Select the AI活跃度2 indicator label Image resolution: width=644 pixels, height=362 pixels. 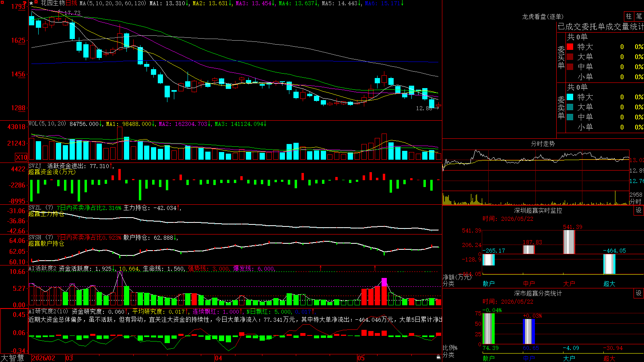[x=43, y=269]
